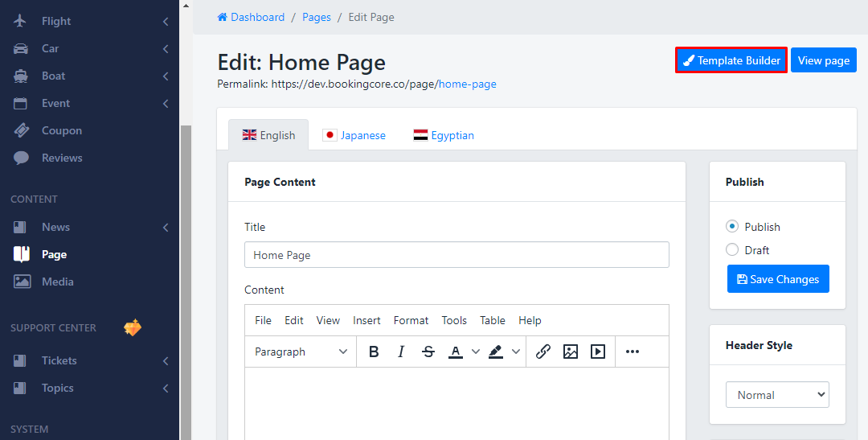
Task: Open the Paragraph format dropdown
Action: point(301,352)
